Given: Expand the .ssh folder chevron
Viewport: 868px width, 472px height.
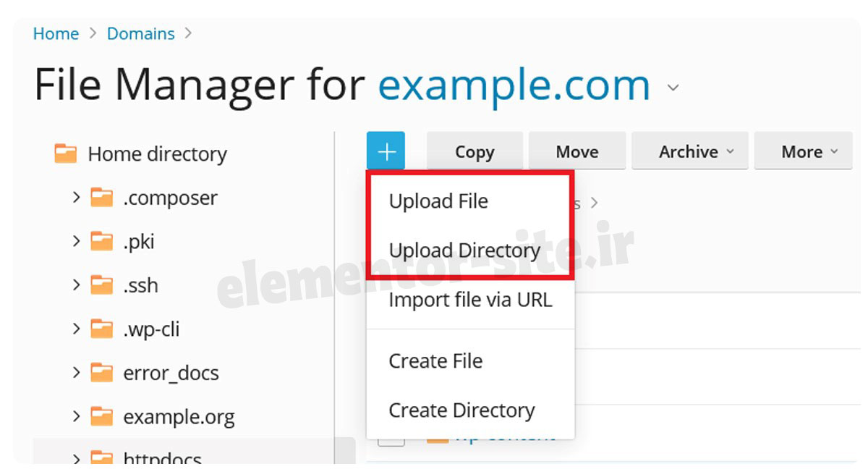Looking at the screenshot, I should pyautogui.click(x=76, y=285).
